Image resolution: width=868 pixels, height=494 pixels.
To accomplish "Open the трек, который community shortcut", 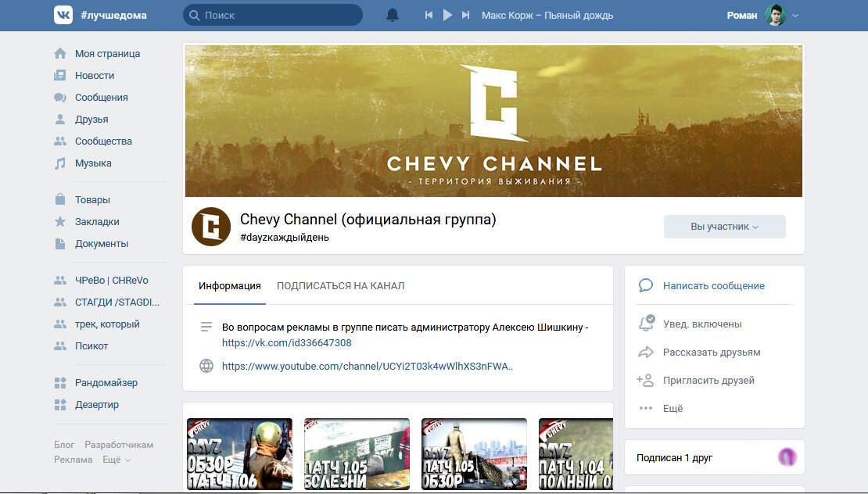I will 107,324.
